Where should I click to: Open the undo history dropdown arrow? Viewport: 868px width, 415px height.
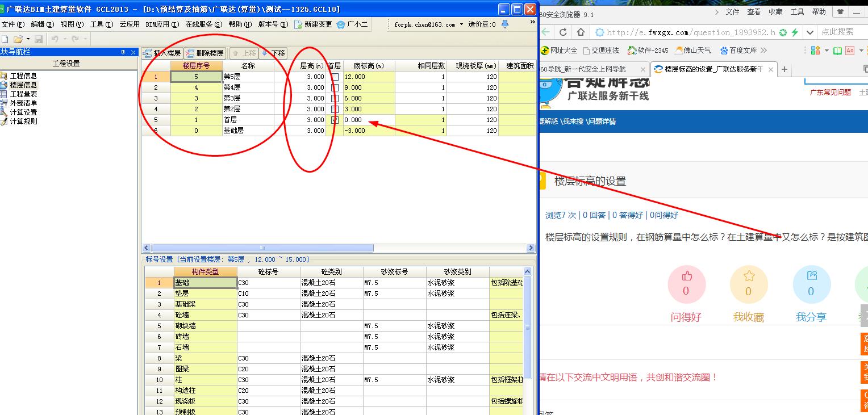(64, 39)
